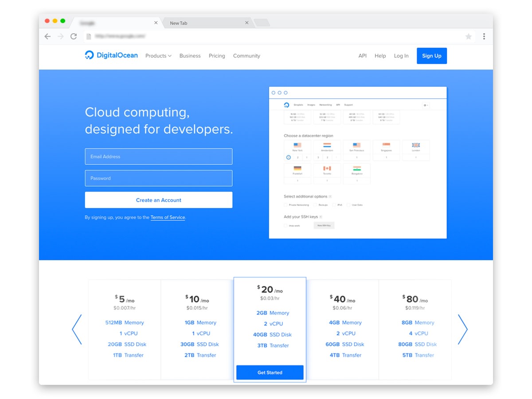The height and width of the screenshot is (399, 532).
Task: Click help icon beside Add your SSH keys
Action: coord(321,217)
